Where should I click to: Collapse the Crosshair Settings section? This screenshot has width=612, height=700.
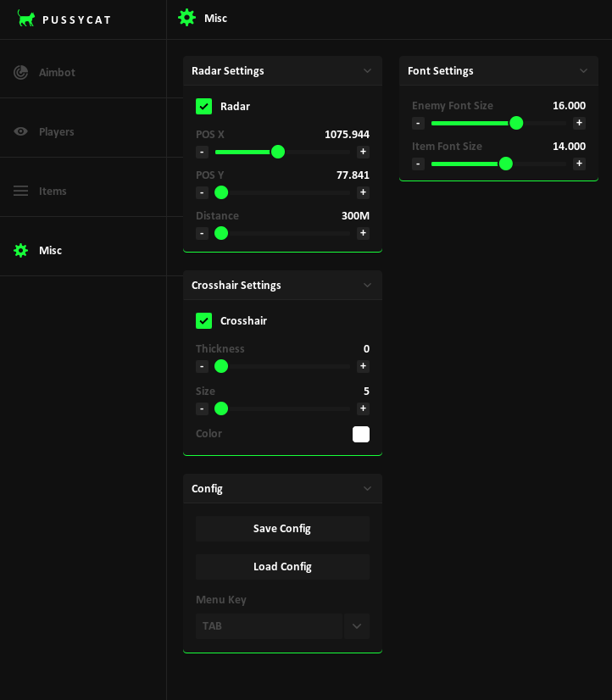367,286
